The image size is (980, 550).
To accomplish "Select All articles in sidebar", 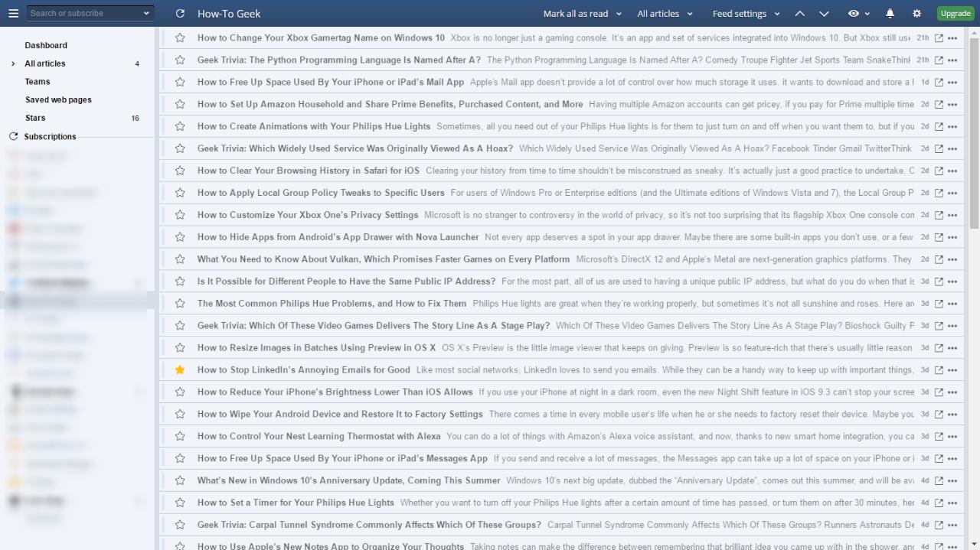I will click(45, 63).
